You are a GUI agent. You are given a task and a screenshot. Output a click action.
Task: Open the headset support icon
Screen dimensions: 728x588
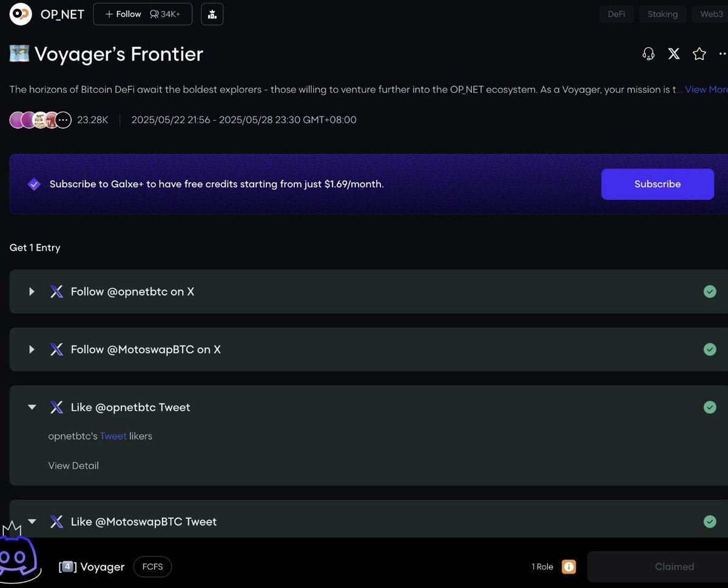coord(649,54)
